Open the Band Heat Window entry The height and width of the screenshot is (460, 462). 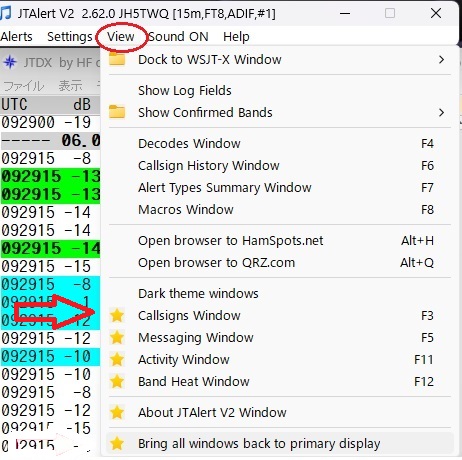[x=279, y=381]
